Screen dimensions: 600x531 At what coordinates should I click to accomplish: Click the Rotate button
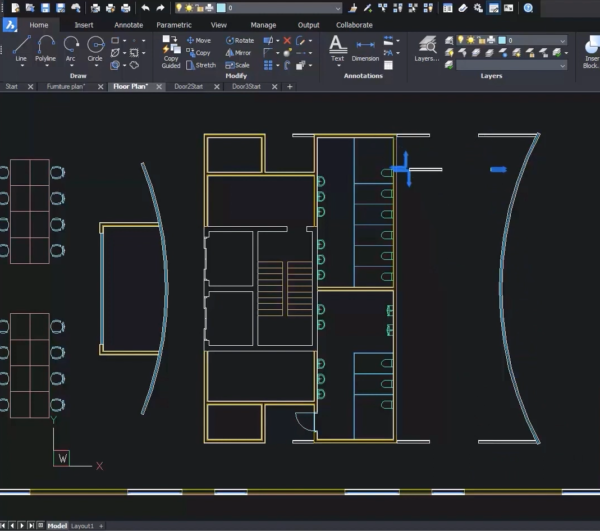(x=239, y=41)
